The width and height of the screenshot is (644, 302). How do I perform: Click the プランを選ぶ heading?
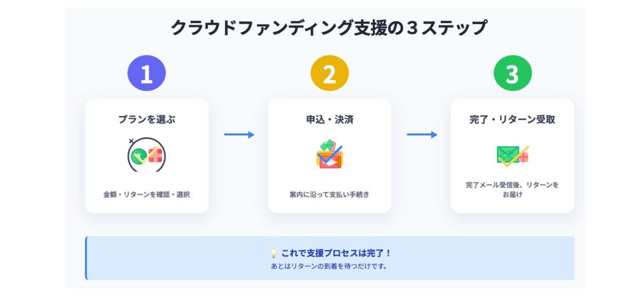146,120
